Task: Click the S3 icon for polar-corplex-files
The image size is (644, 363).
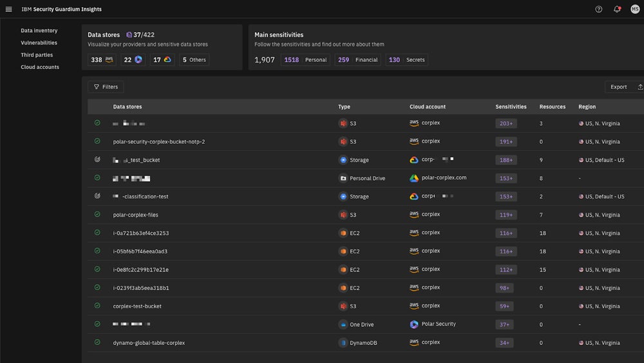Action: [343, 215]
